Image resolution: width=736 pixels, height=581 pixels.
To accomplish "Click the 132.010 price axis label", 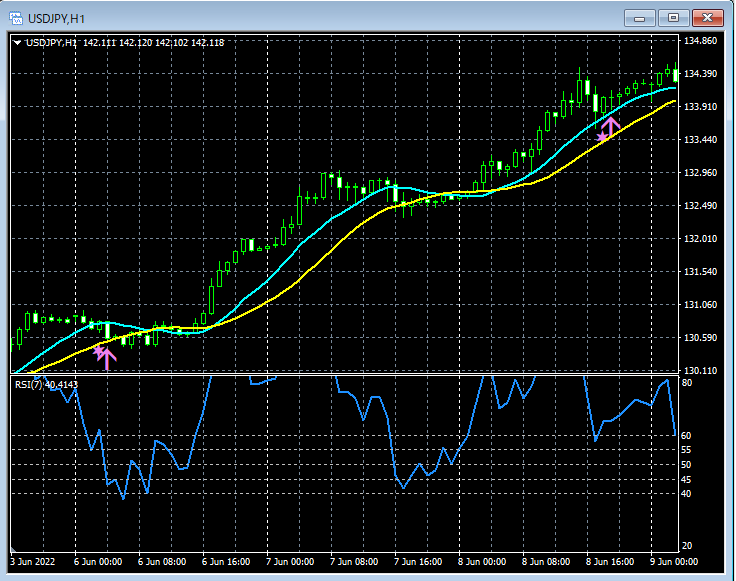I will pyautogui.click(x=701, y=238).
